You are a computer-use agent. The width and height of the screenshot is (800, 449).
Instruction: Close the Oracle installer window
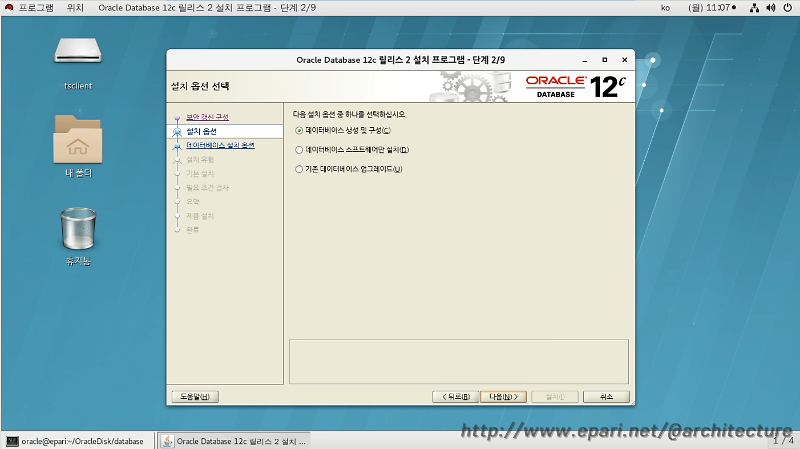tap(624, 60)
